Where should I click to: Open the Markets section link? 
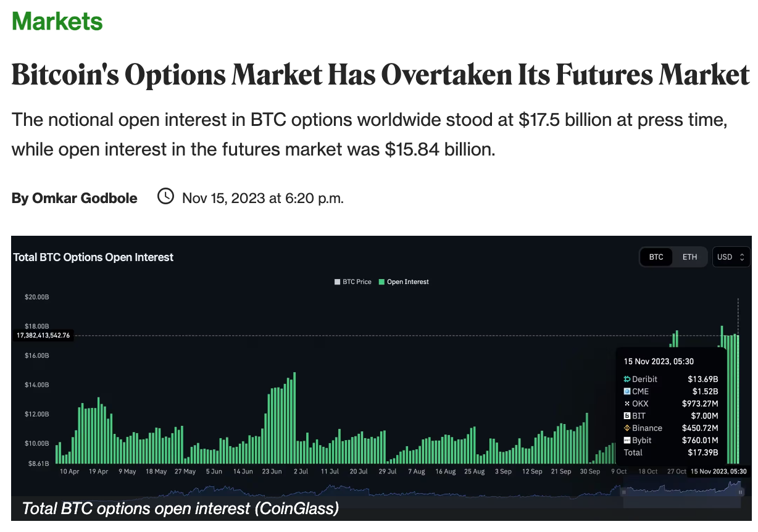57,22
